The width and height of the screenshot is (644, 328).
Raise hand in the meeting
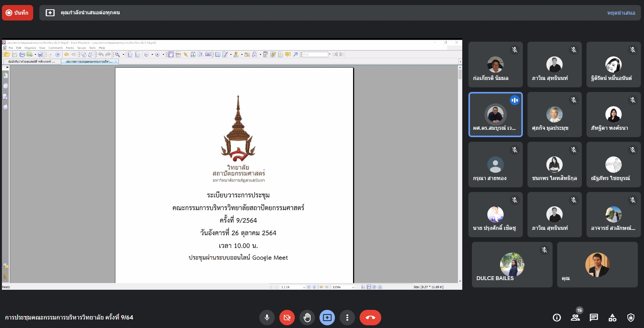click(x=307, y=318)
